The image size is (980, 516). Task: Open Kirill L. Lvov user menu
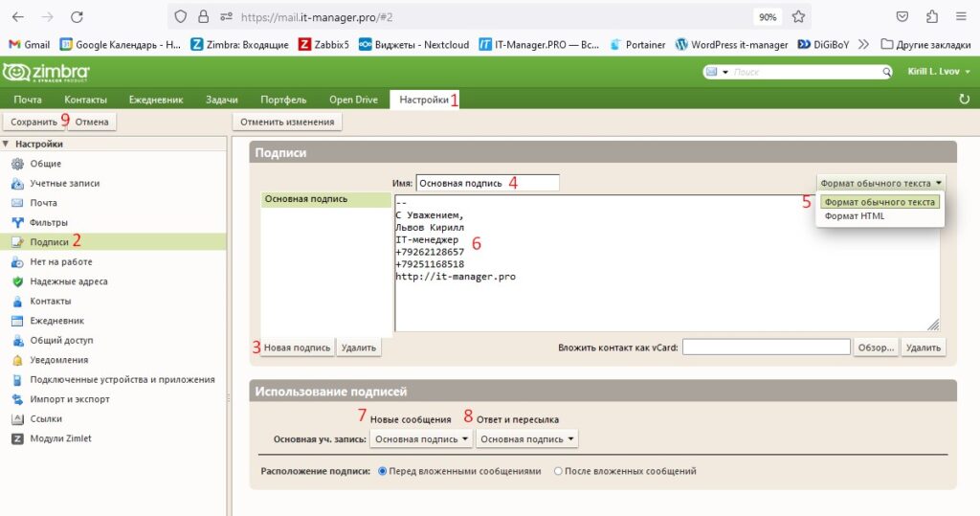(x=938, y=71)
